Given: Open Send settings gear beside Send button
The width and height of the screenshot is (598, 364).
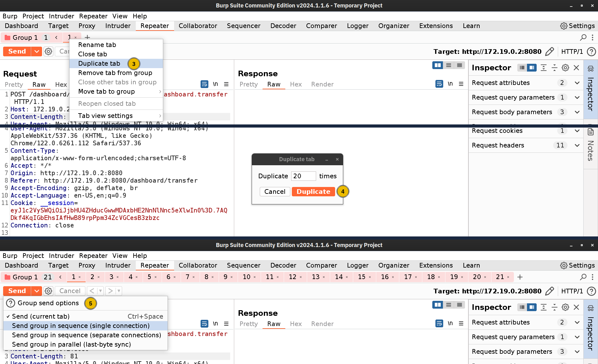Looking at the screenshot, I should pos(48,51).
